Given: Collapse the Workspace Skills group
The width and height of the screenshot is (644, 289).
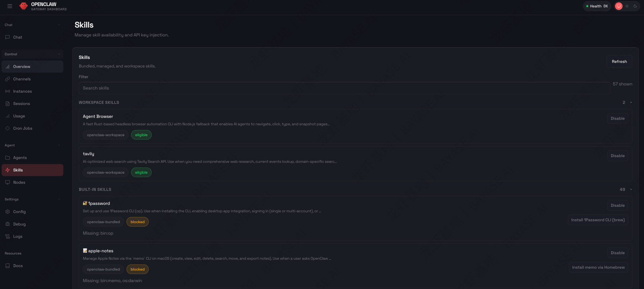Looking at the screenshot, I should [631, 102].
